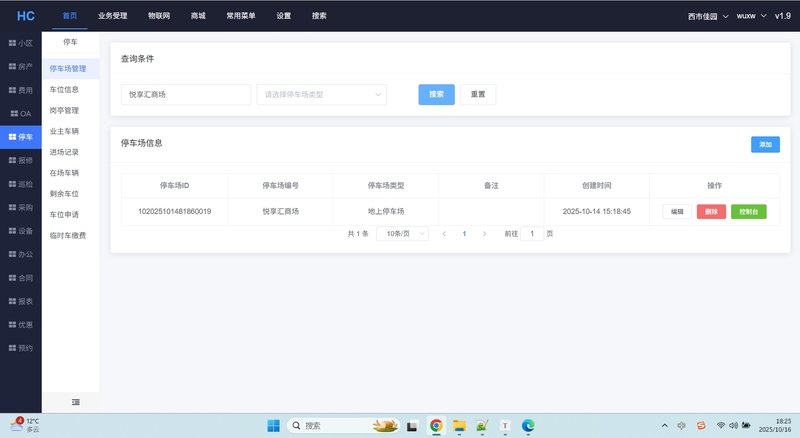The width and height of the screenshot is (800, 438).
Task: Open the 10条/页 page size dropdown
Action: tap(402, 233)
